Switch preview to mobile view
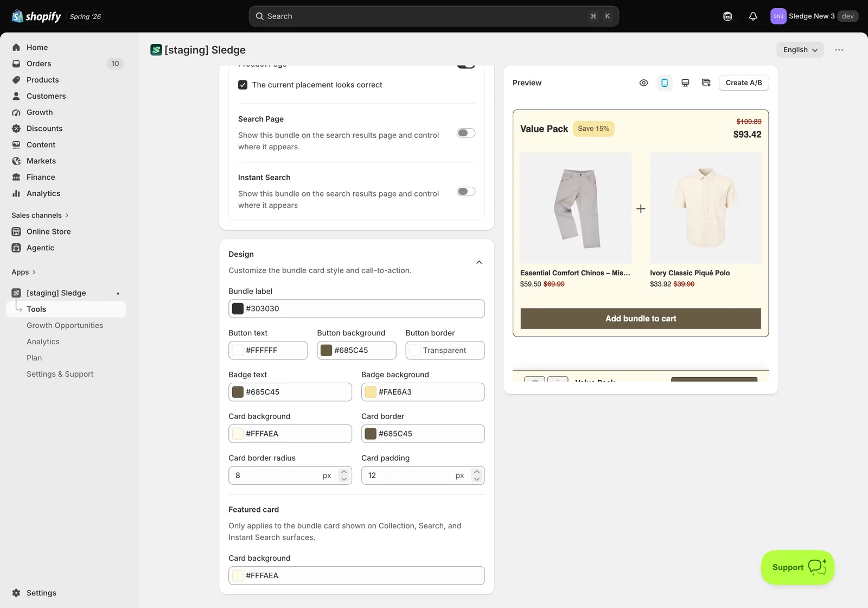Image resolution: width=868 pixels, height=608 pixels. [x=665, y=83]
